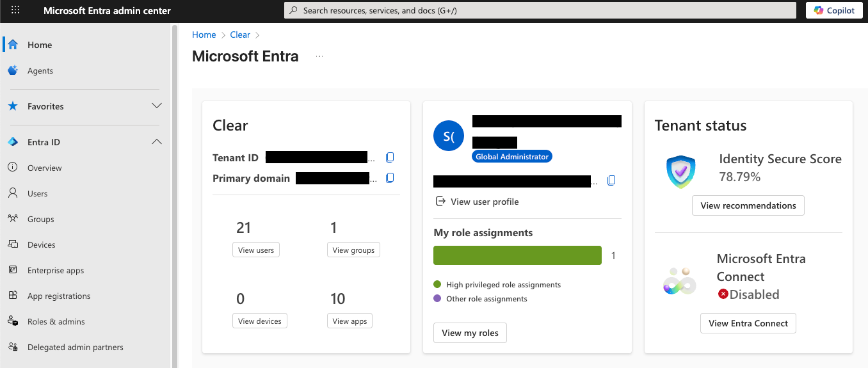Click the My role assignments heading

483,233
